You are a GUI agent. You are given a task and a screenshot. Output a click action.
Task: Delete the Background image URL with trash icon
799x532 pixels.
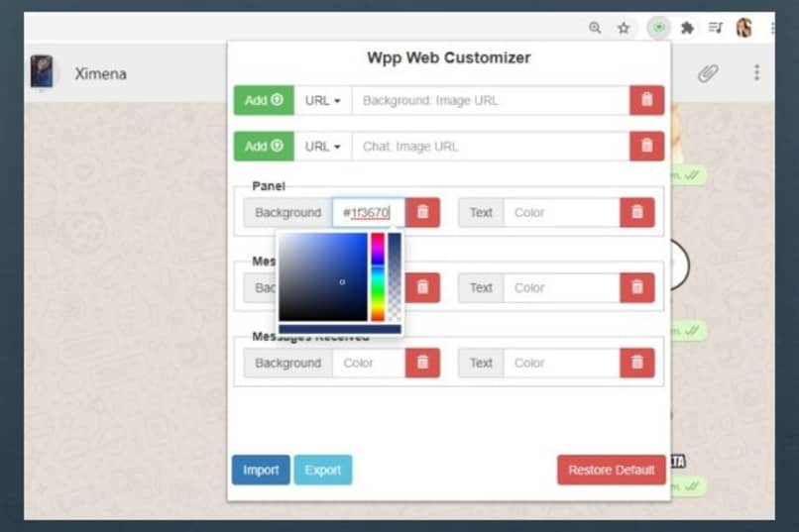click(646, 100)
